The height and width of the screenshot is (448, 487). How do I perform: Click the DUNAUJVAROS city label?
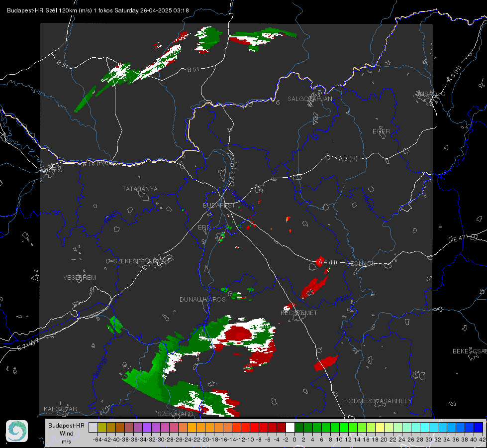click(x=202, y=299)
